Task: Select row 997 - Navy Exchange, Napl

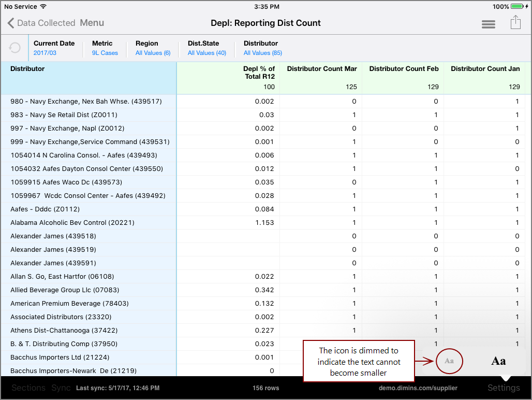Action: click(x=263, y=128)
